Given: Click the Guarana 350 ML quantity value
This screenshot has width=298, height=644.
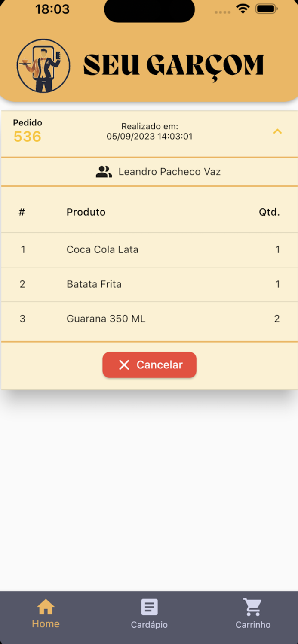Looking at the screenshot, I should (x=278, y=319).
